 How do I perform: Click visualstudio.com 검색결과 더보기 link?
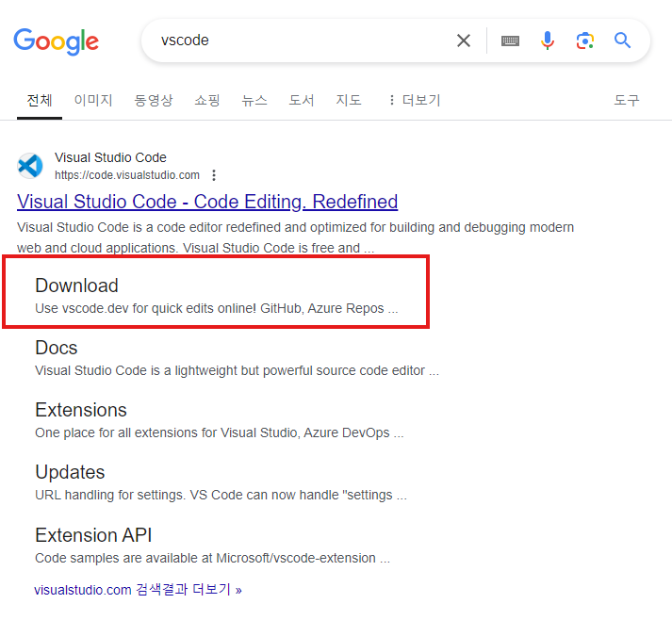[138, 590]
